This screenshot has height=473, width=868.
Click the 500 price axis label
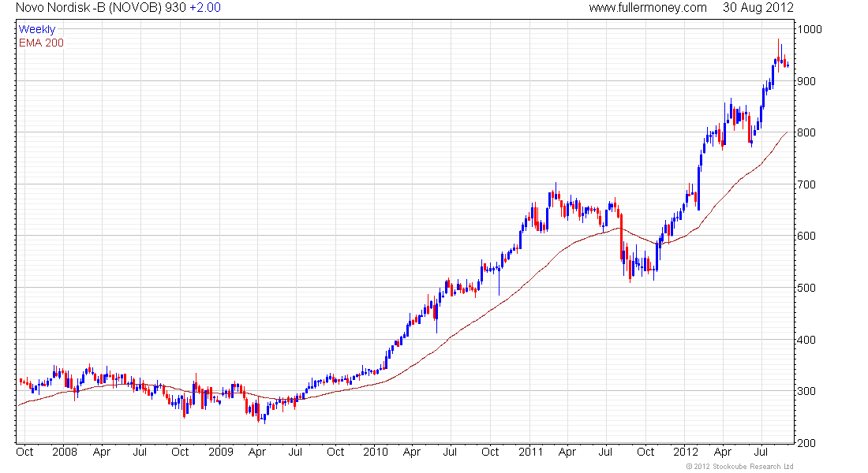pyautogui.click(x=806, y=288)
